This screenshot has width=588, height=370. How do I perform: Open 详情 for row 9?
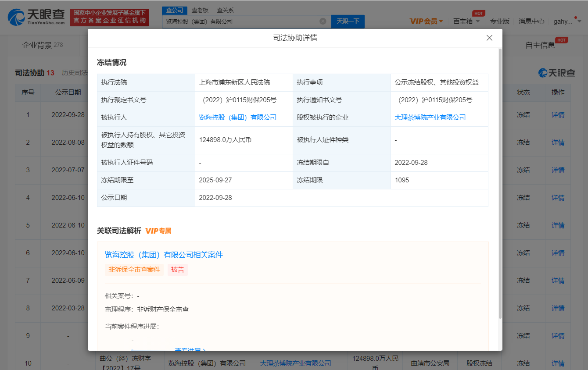pyautogui.click(x=558, y=336)
